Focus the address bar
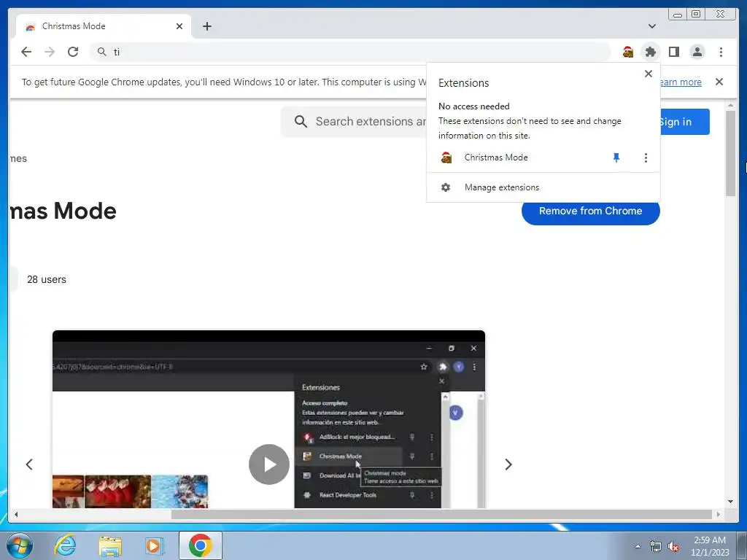747x560 pixels. pyautogui.click(x=350, y=52)
